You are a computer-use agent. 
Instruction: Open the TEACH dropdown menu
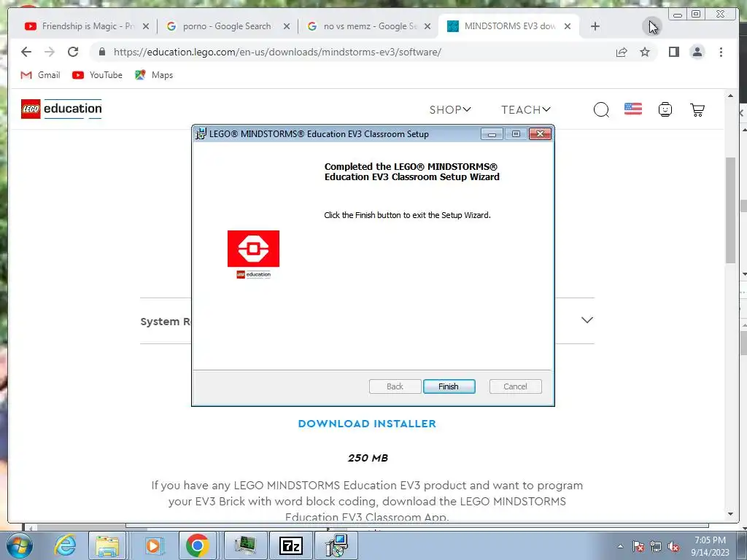click(x=525, y=110)
